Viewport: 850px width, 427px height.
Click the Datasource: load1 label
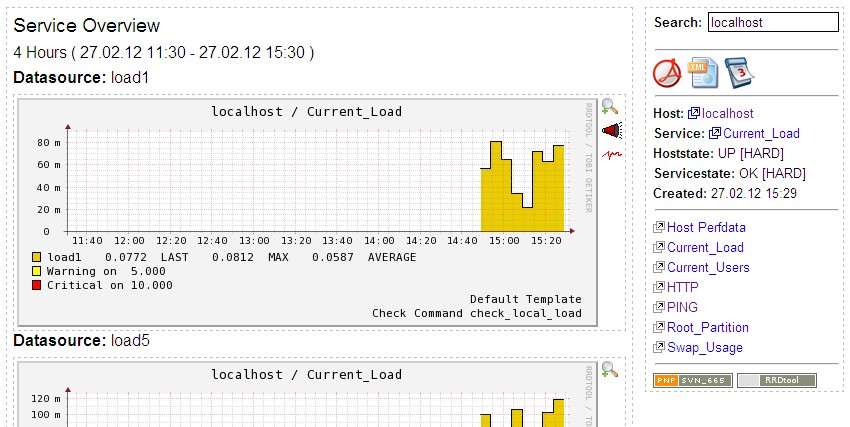point(81,77)
